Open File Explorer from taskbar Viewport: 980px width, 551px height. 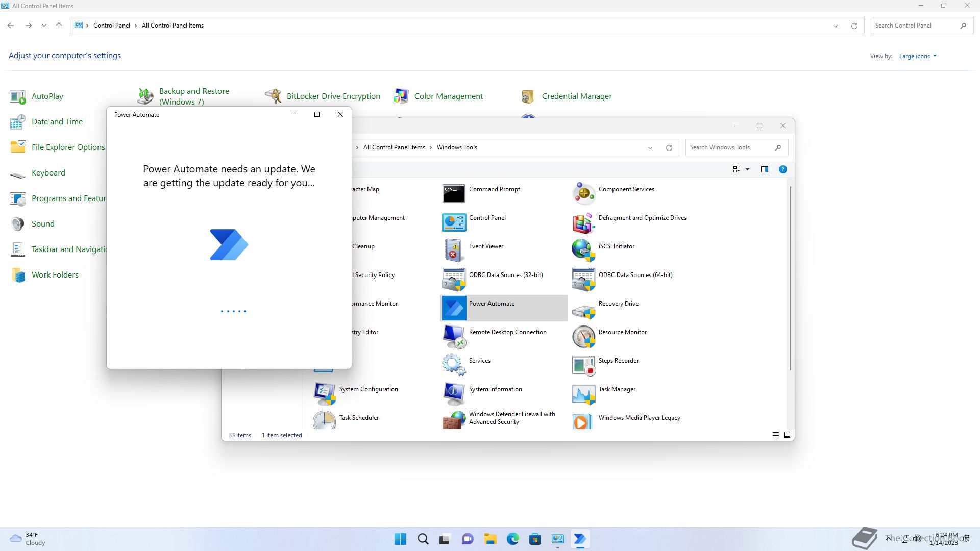[491, 539]
